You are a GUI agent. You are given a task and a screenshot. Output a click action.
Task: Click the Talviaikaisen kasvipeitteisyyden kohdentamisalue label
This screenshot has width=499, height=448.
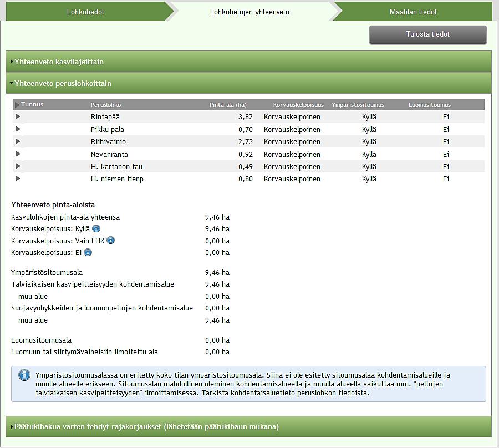pyautogui.click(x=93, y=284)
